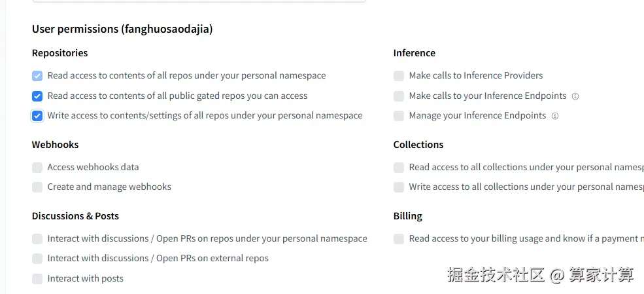Image resolution: width=644 pixels, height=294 pixels.
Task: Click the Access webhooks data label
Action: (x=93, y=168)
